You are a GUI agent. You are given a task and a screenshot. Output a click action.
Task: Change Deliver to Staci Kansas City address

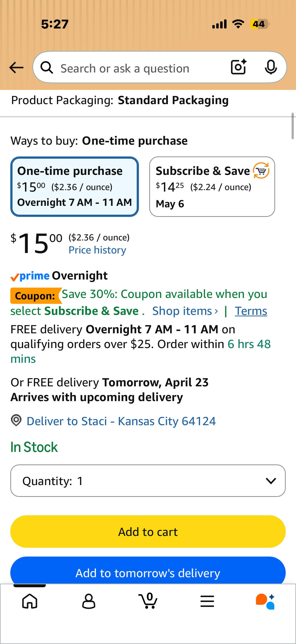pos(121,421)
